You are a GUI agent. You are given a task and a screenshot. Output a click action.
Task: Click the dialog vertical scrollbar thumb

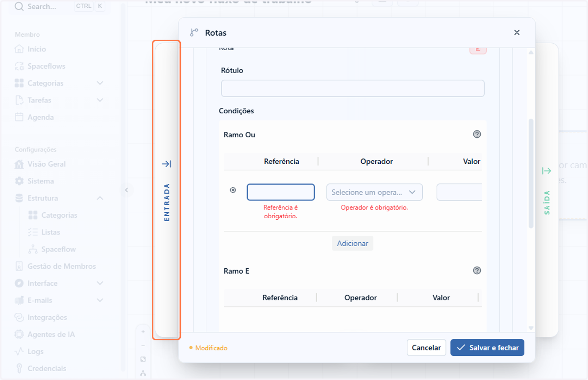point(531,174)
